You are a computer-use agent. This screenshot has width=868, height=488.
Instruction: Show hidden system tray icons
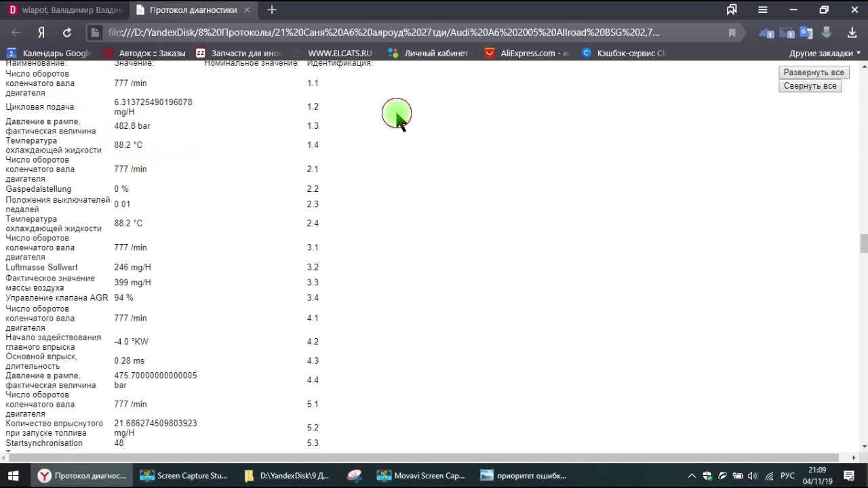click(692, 476)
